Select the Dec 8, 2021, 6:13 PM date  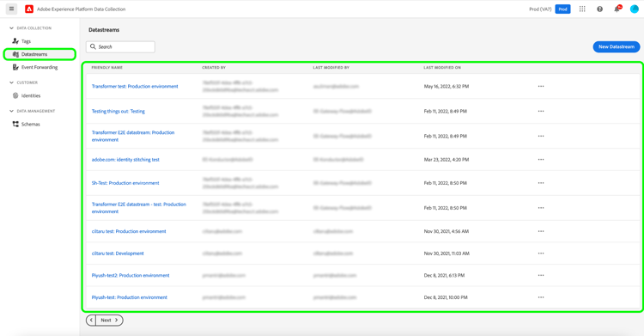click(x=444, y=276)
